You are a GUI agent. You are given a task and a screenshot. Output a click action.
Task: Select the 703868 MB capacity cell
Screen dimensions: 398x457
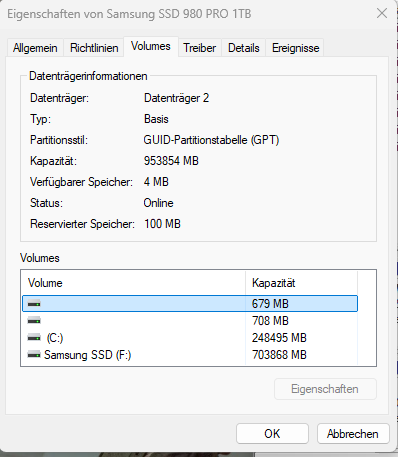point(279,355)
